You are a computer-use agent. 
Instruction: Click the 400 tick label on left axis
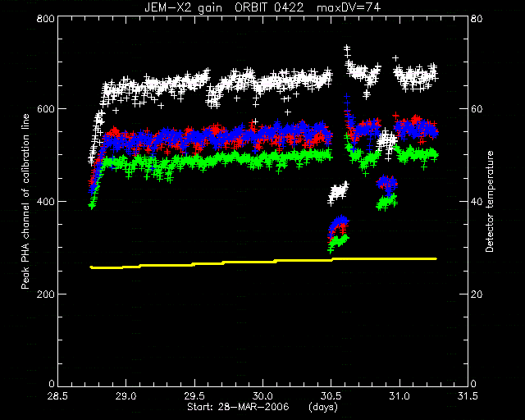46,201
